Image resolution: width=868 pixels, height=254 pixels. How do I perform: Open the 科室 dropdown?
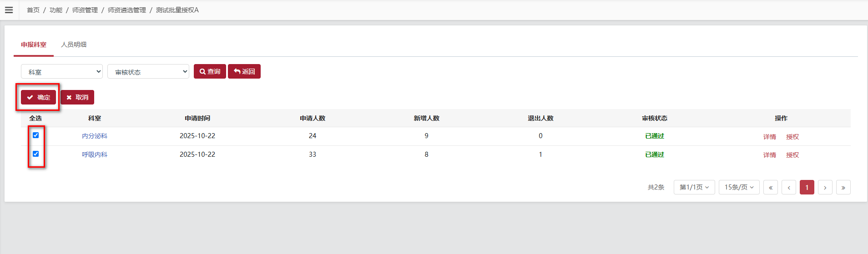[62, 71]
